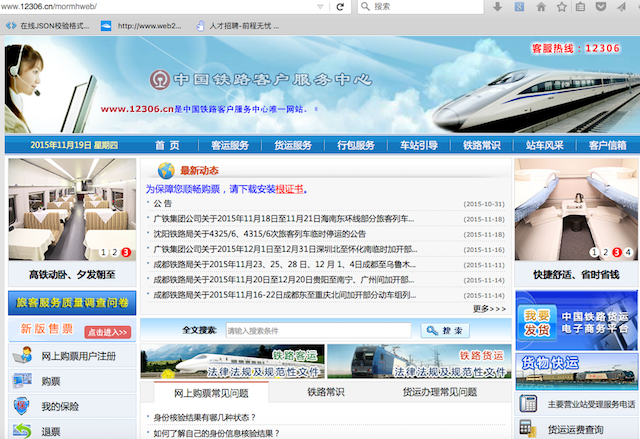Screen dimensions: 640x439
Task: Open 铁路客运 法律法规 banner
Action: coord(233,361)
